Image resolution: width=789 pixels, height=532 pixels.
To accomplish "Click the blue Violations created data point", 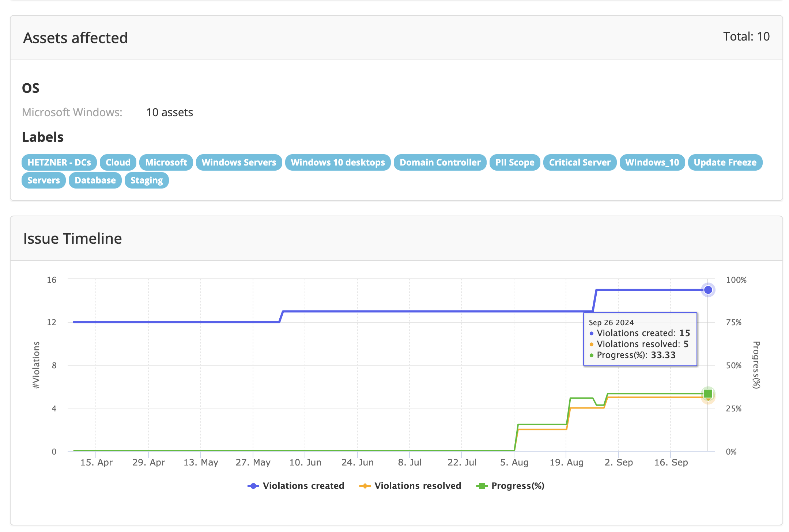I will (708, 290).
